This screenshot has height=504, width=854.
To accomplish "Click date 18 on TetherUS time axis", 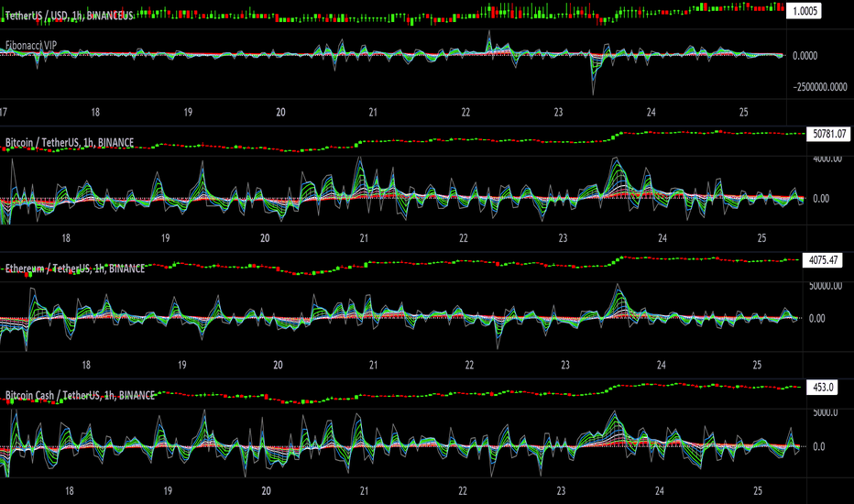I will [x=95, y=112].
